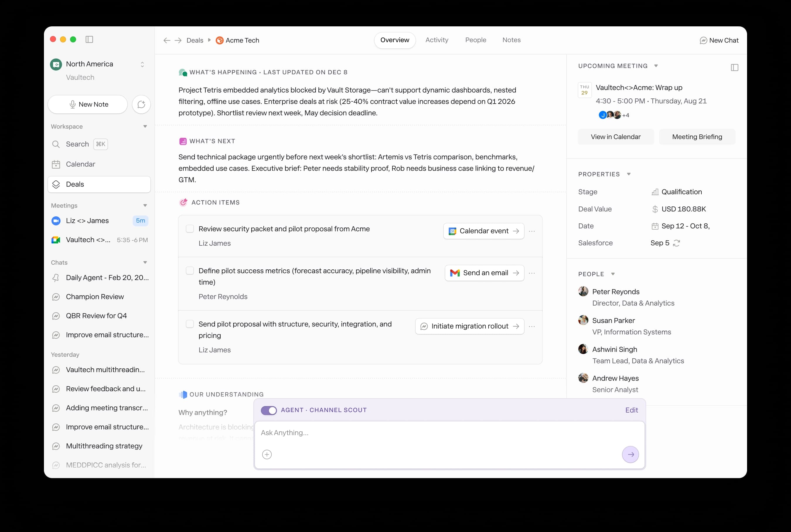This screenshot has width=791, height=532.
Task: Open more options for Review security packet item
Action: 532,231
